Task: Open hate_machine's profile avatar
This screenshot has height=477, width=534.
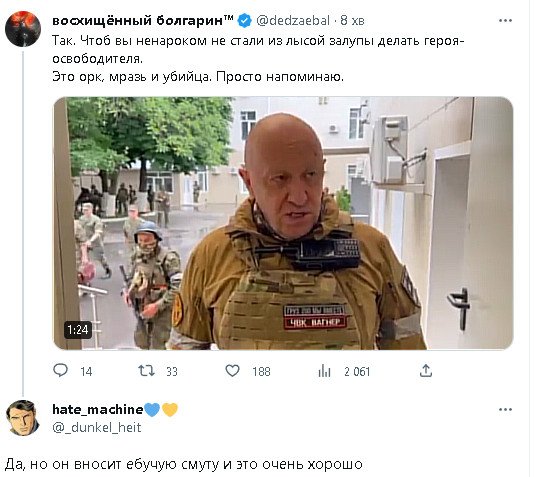Action: (23, 418)
